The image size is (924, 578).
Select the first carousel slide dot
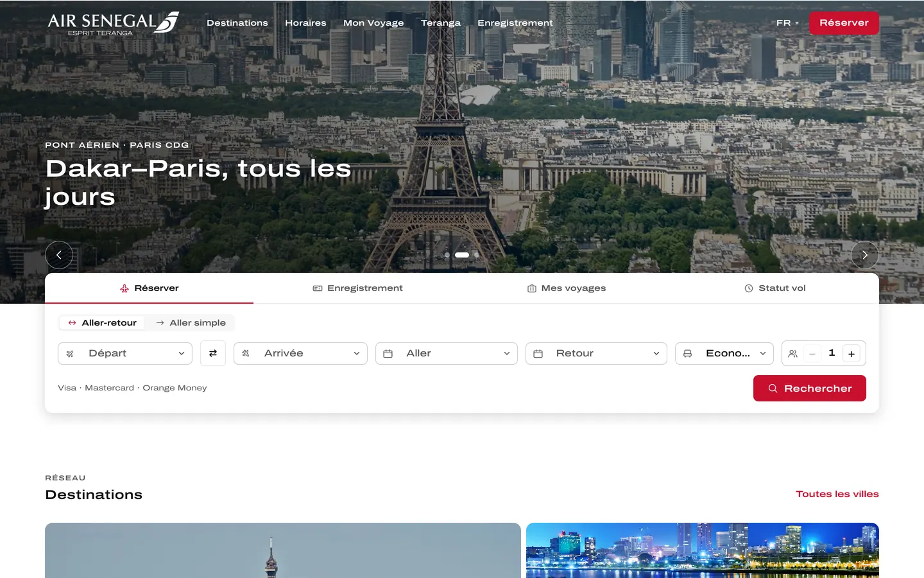(447, 255)
